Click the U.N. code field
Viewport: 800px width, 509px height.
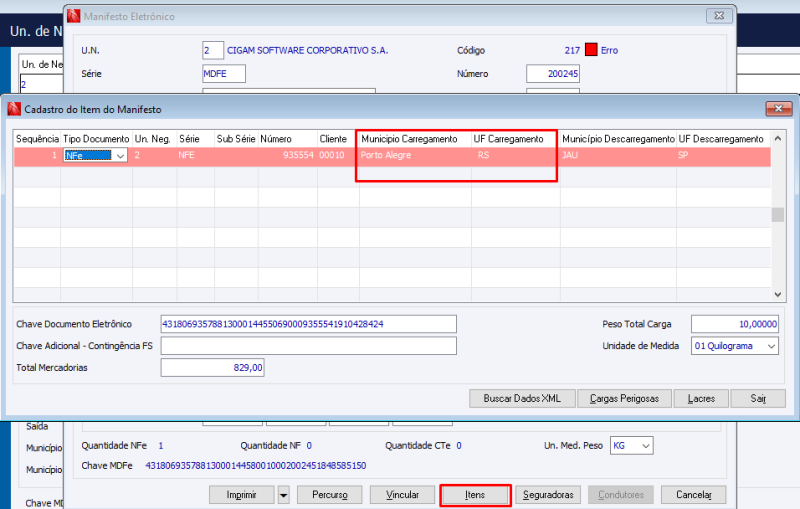pyautogui.click(x=213, y=50)
